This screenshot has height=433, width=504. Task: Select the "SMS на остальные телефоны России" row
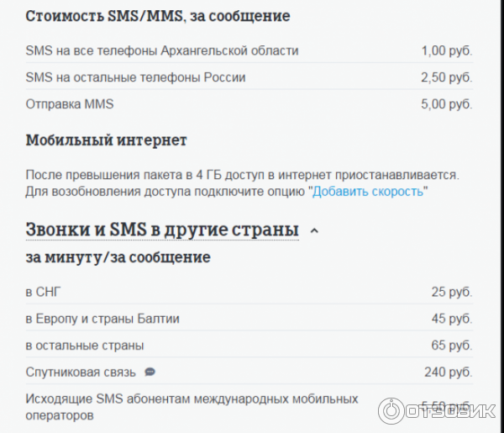135,77
